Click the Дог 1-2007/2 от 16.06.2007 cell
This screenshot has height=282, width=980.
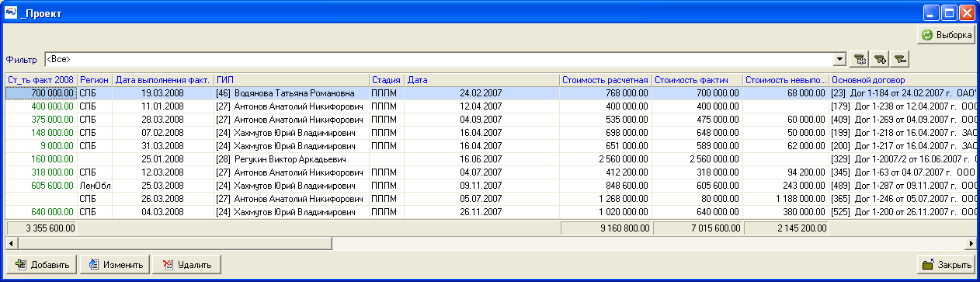(x=902, y=159)
